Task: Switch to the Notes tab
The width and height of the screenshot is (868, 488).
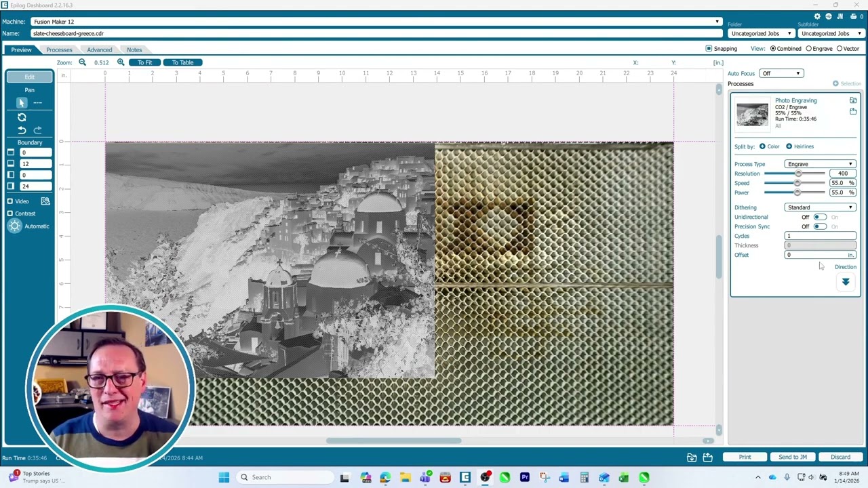Action: tap(134, 50)
